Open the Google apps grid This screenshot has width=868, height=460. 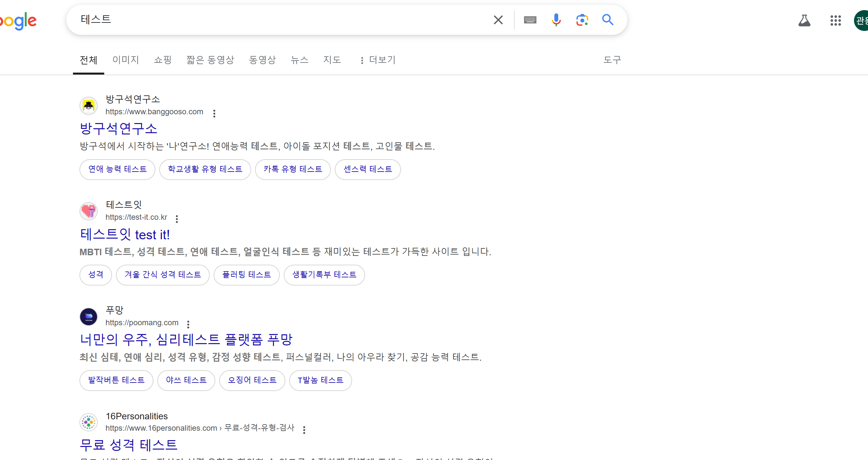(x=835, y=21)
